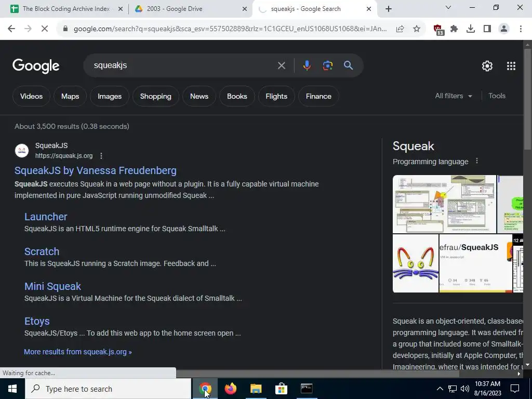The width and height of the screenshot is (532, 399).
Task: Open the Launcher sitelink
Action: pyautogui.click(x=46, y=217)
